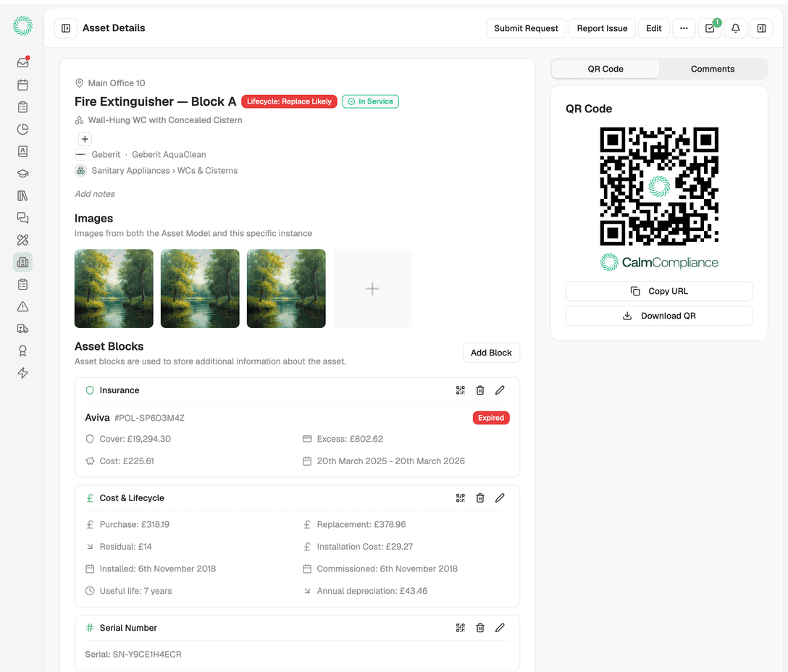Click the Expired insurance badge

point(491,418)
